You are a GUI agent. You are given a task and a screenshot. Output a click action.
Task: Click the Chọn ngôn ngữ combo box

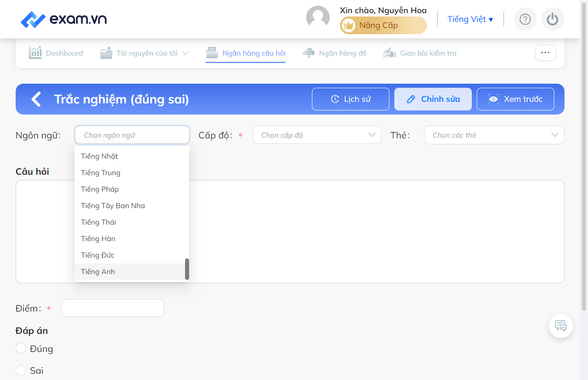click(x=132, y=135)
